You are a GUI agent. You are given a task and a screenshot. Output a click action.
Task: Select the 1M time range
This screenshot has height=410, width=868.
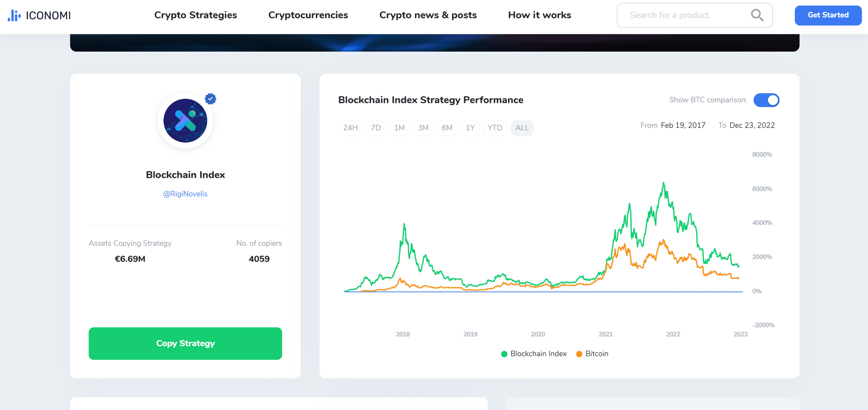point(399,128)
